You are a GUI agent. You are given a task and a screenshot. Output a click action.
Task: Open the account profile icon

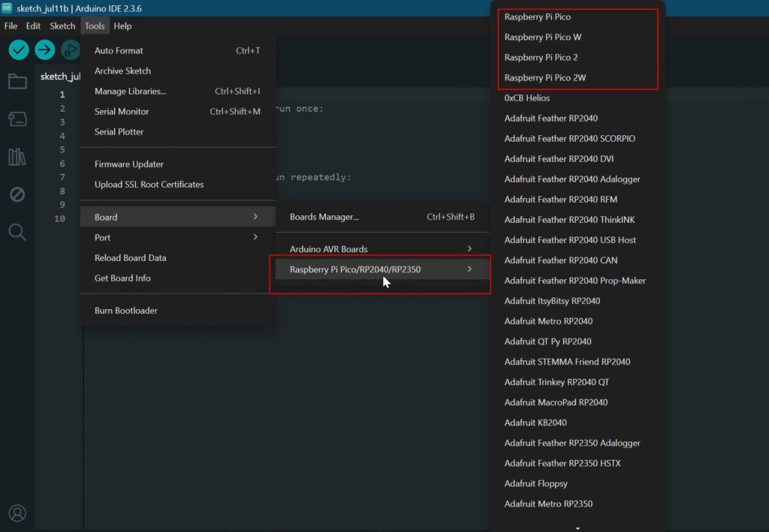tap(17, 513)
